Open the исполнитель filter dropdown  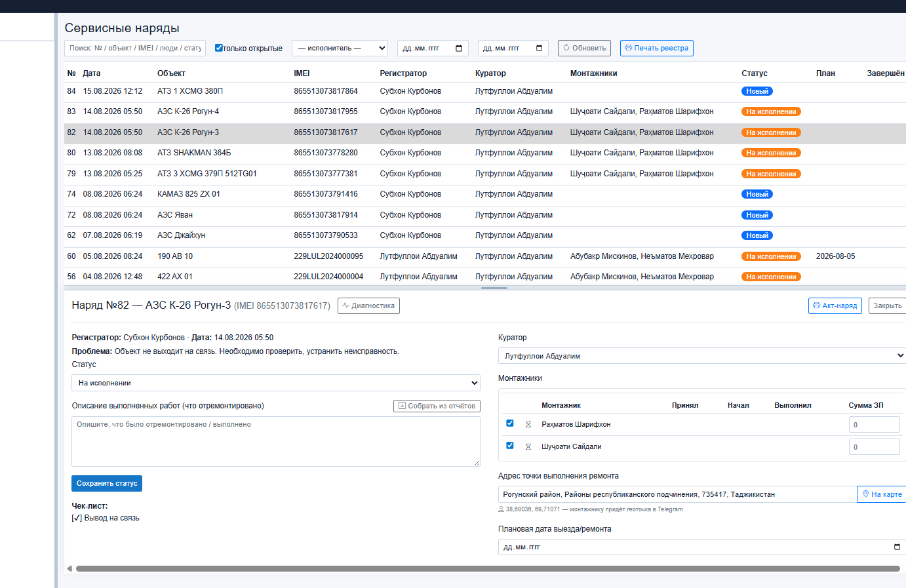coord(340,49)
